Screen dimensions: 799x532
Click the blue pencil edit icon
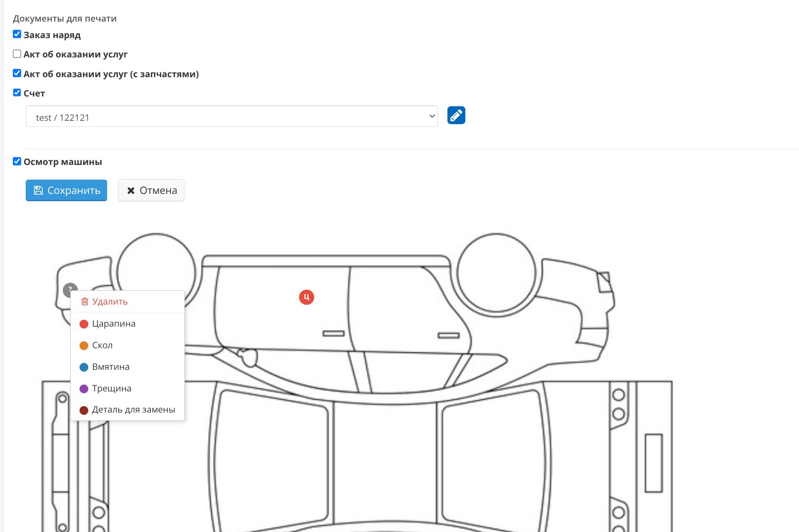tap(456, 115)
